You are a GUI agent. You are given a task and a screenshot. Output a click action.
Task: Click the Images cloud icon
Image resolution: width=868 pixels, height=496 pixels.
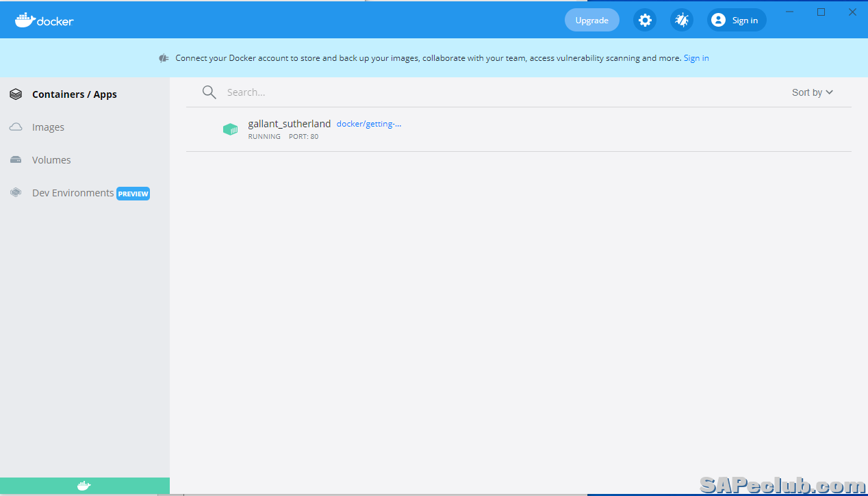coord(16,127)
